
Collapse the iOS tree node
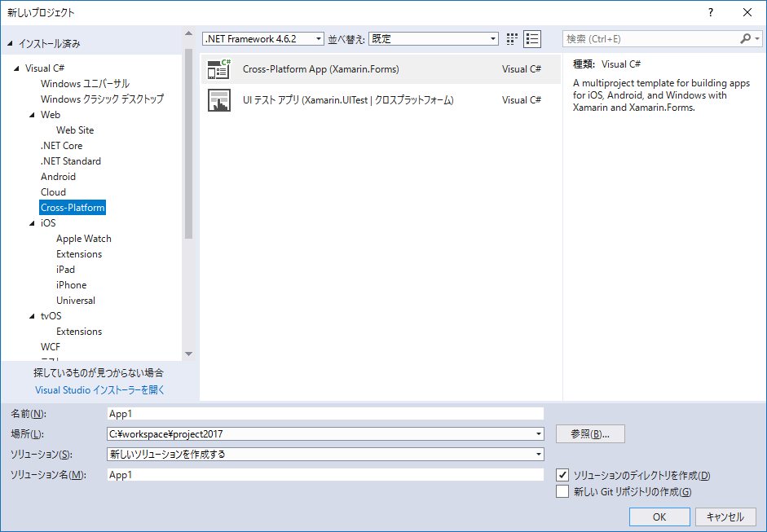coord(31,222)
